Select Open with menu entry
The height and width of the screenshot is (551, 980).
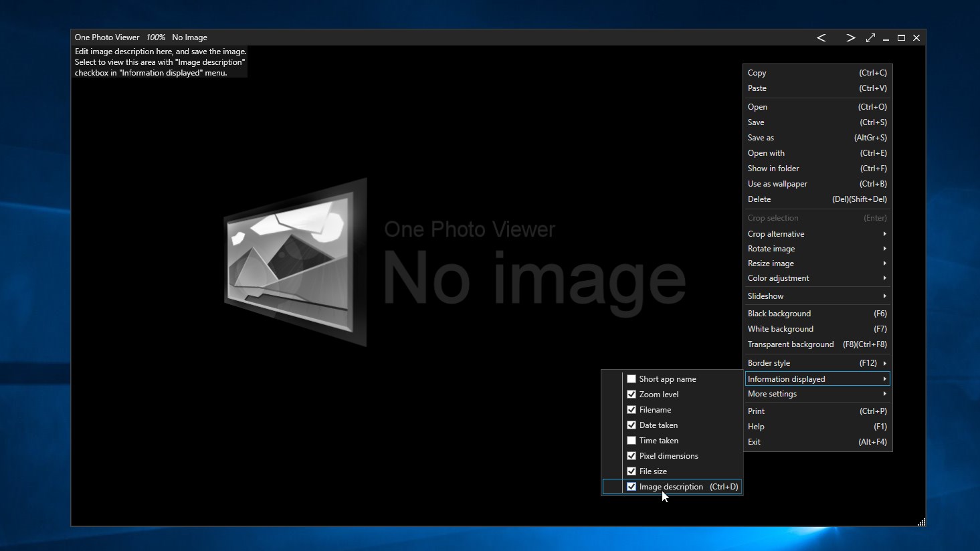point(817,153)
